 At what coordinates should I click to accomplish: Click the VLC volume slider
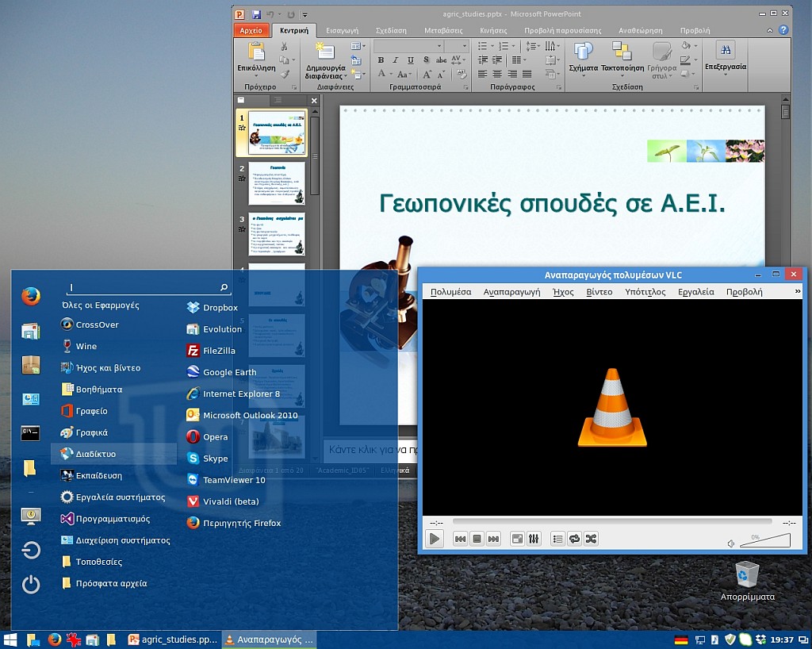click(x=765, y=540)
